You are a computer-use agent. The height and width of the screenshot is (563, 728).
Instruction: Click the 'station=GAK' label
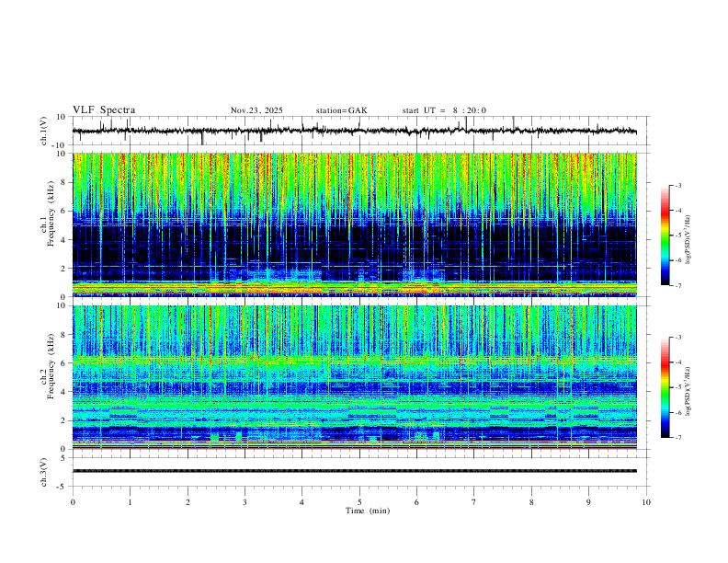point(341,110)
